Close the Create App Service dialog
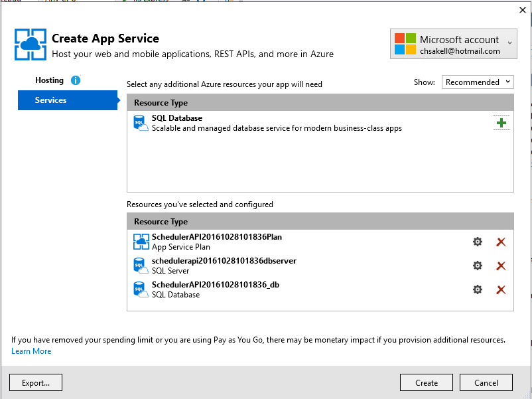 [521, 9]
